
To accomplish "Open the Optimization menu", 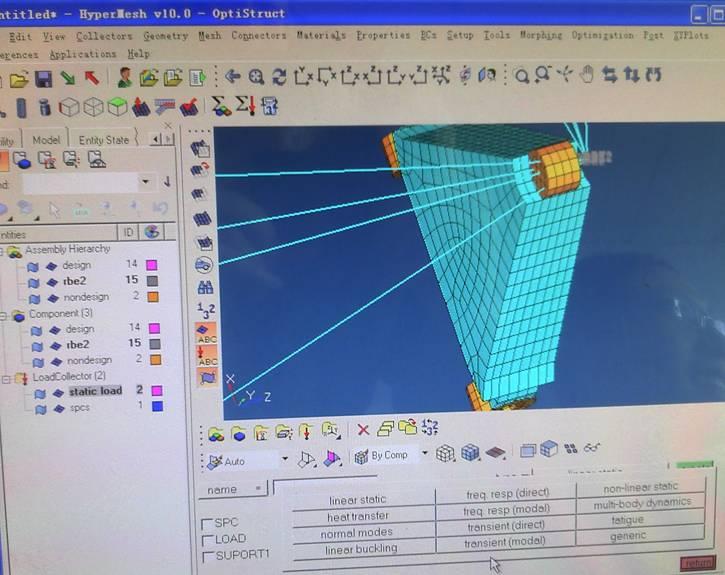I will click(x=602, y=35).
